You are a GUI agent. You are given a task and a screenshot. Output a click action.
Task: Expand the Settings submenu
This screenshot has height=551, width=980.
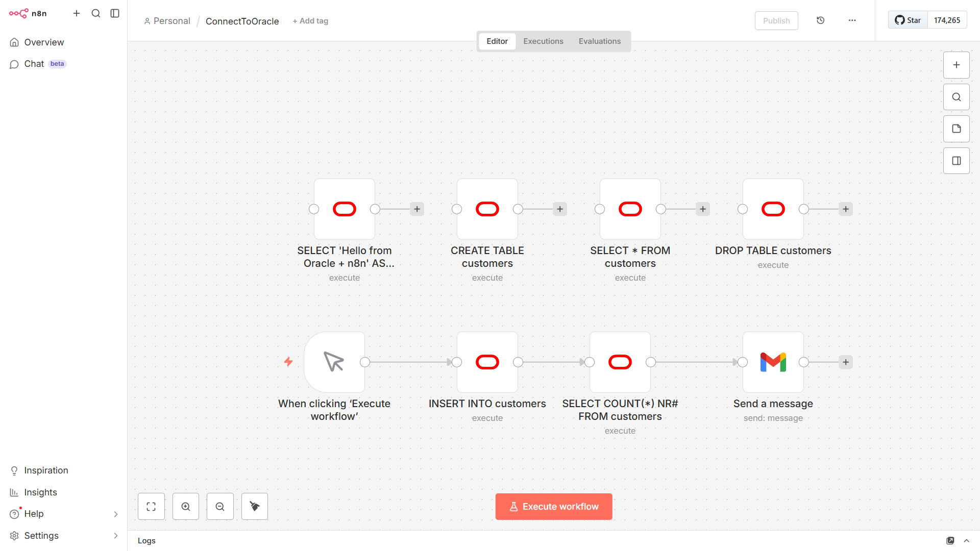115,536
